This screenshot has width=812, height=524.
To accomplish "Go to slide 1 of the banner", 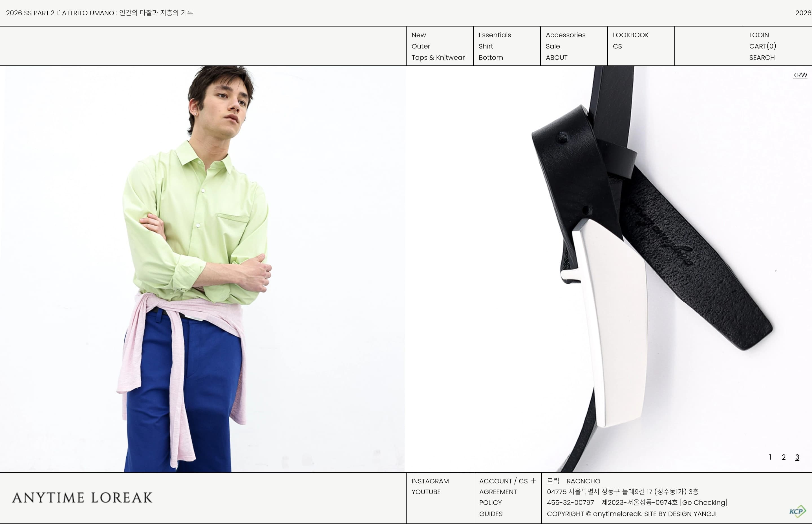I will (770, 457).
